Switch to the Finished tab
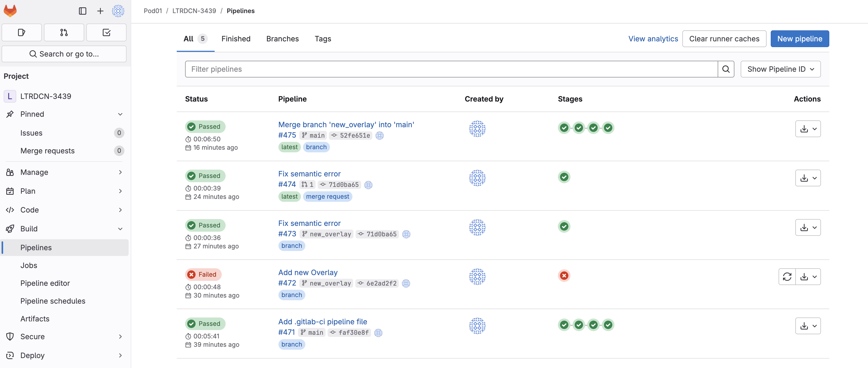 pos(236,39)
